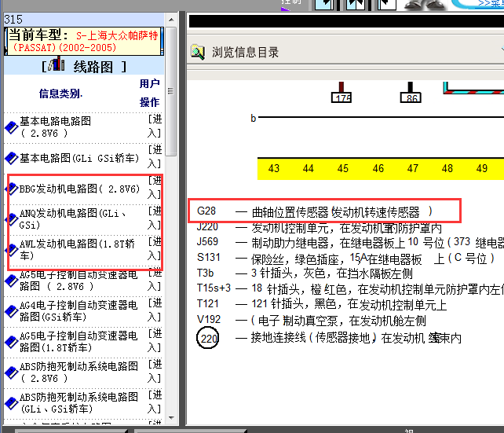Enter AWL发动机电路图 (1.8T轿车) with 进入
This screenshot has height=433, width=504.
pos(155,248)
